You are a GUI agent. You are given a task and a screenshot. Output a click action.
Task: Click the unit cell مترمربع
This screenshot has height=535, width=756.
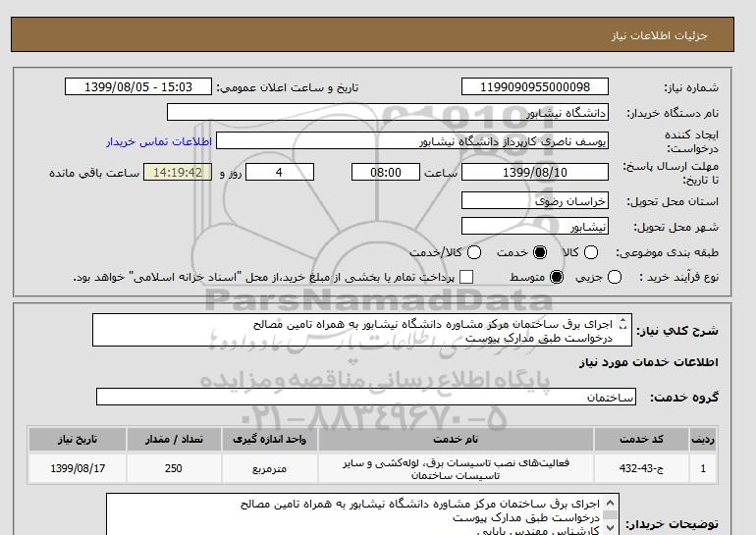(270, 468)
